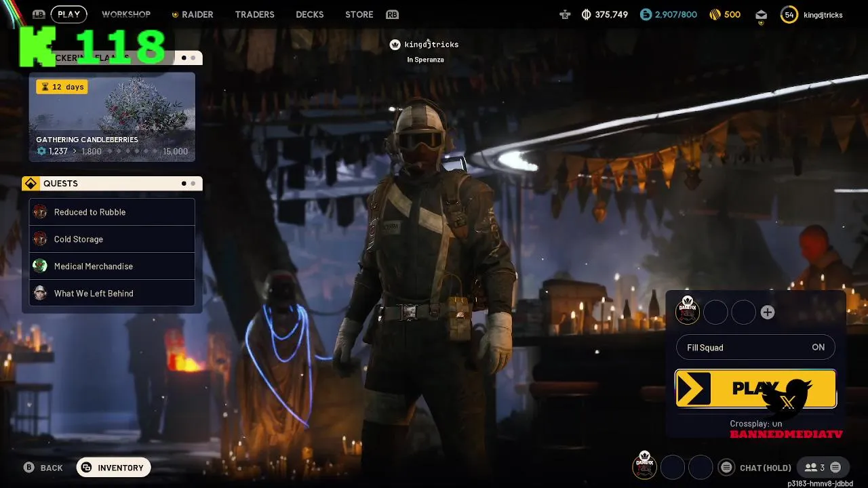Click the coin currency icon beside 375,749
Viewport: 868px width, 488px height.
tap(587, 14)
